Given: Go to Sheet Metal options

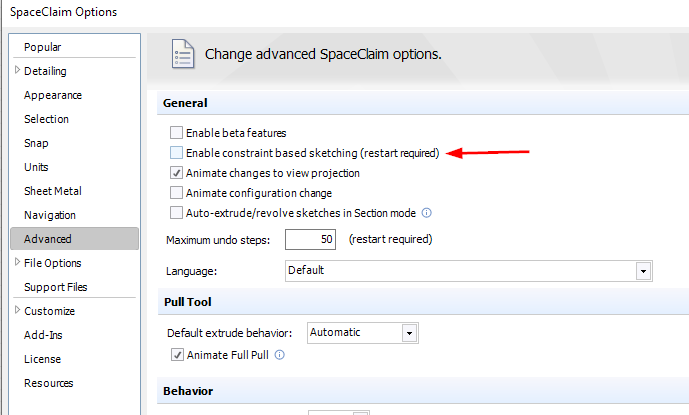Looking at the screenshot, I should pyautogui.click(x=53, y=191).
